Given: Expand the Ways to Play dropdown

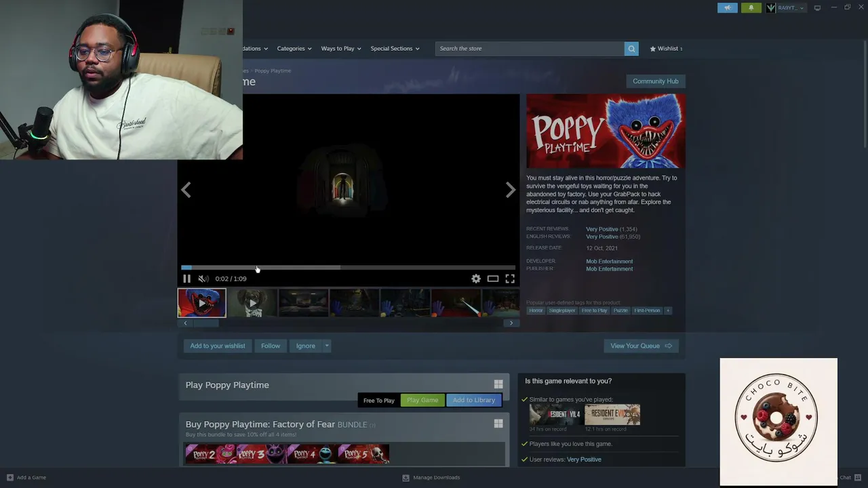Looking at the screenshot, I should pyautogui.click(x=341, y=49).
